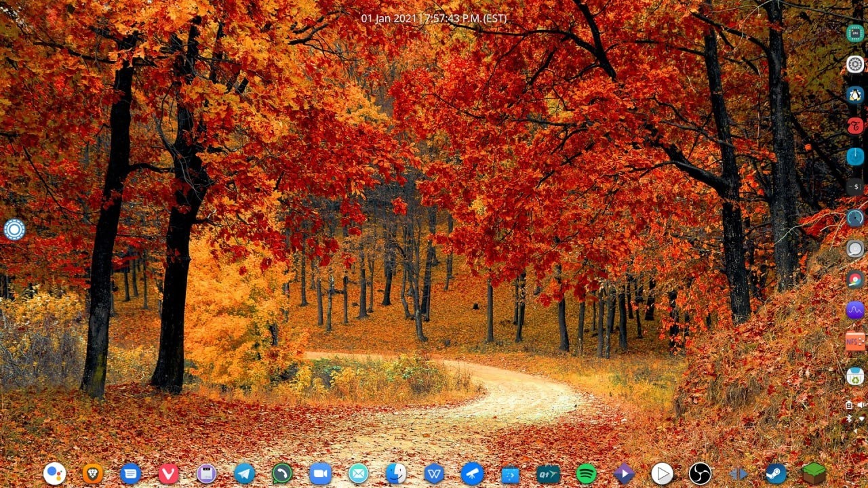Open Google Assistant from the dock
Viewport: 868px width, 488px height.
click(55, 473)
